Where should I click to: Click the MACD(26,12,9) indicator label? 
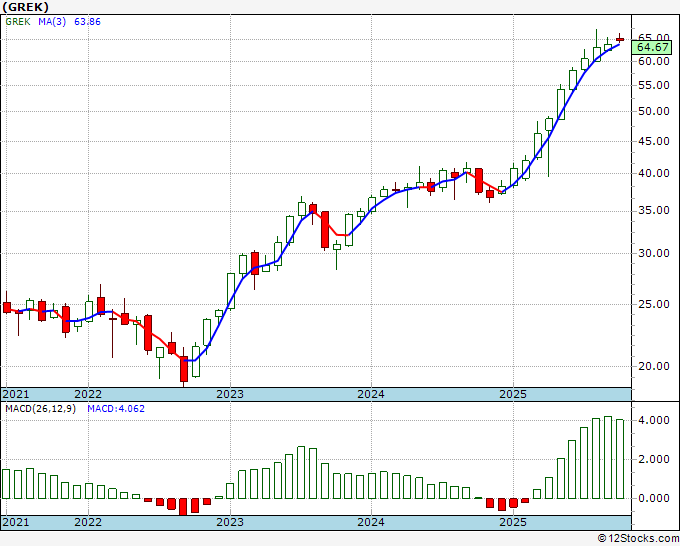41,409
